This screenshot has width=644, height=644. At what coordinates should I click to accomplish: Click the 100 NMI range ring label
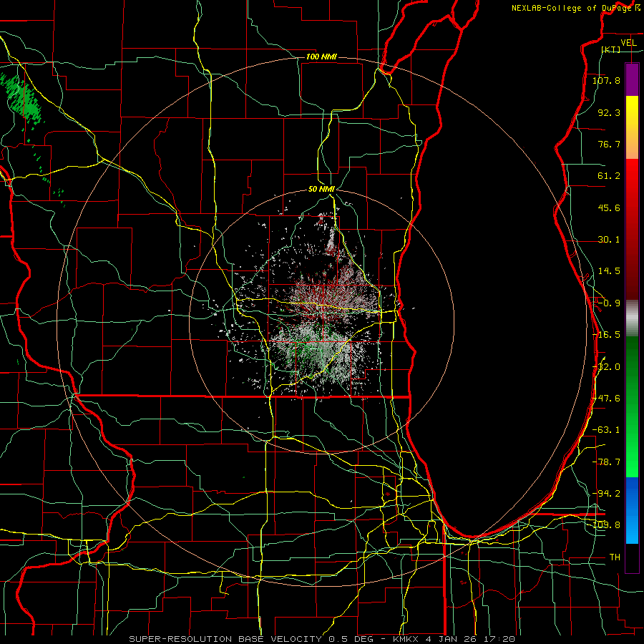pos(321,57)
